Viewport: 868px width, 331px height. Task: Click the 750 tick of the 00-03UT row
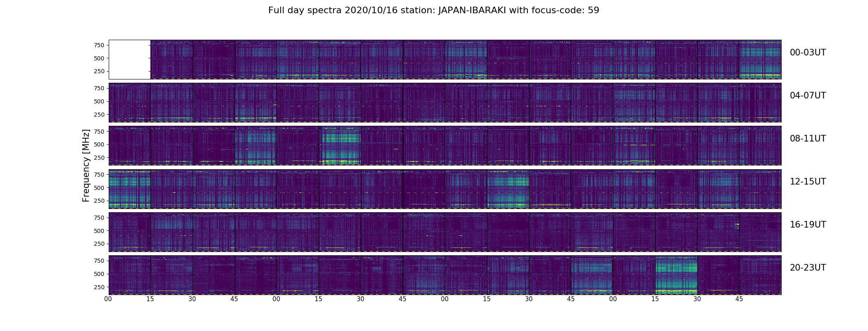(99, 45)
